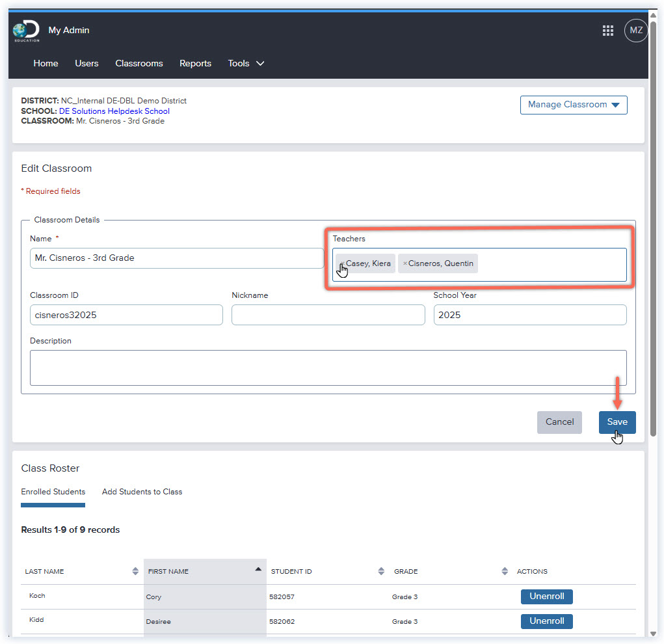Open the apps grid icon
664x644 pixels.
click(608, 31)
